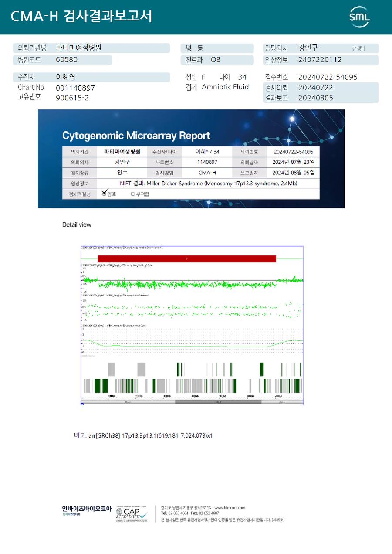The height and width of the screenshot is (554, 392).
Task: Click Chart No. value 001140897
Action: [75, 88]
